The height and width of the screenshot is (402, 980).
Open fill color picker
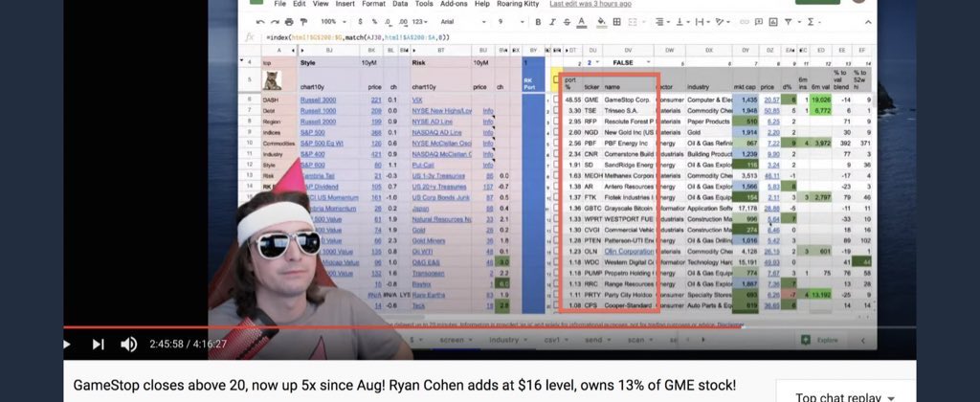(x=601, y=22)
